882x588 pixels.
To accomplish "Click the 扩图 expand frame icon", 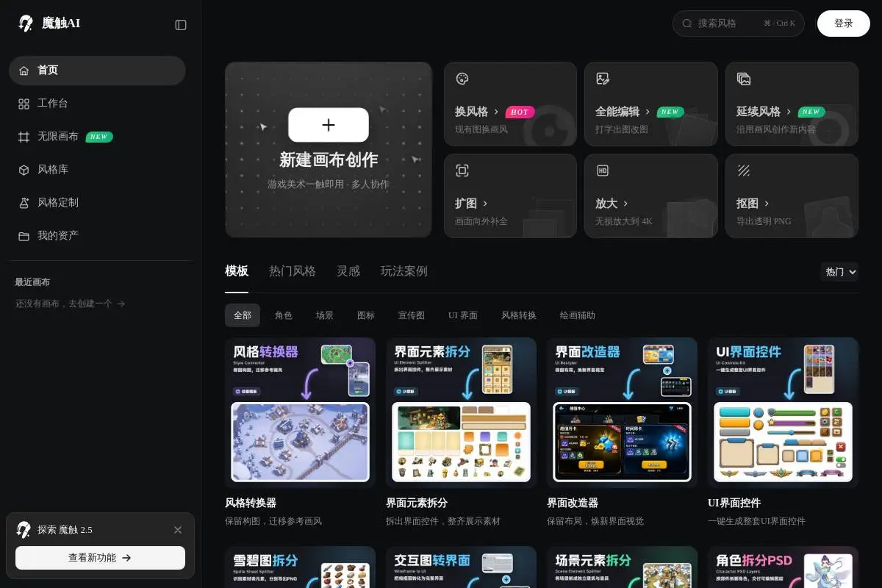I will 462,171.
